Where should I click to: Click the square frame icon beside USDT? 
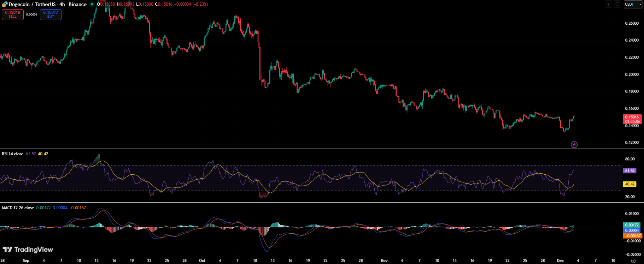[x=617, y=4]
